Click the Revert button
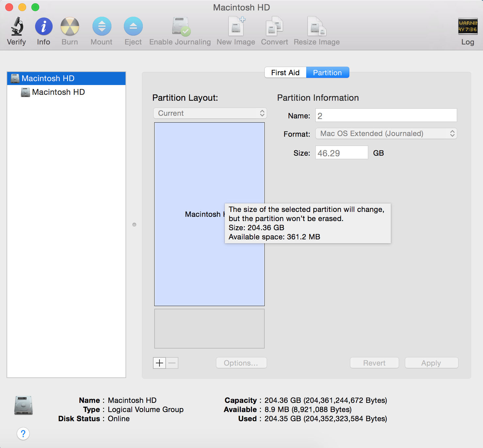483x448 pixels. point(375,363)
